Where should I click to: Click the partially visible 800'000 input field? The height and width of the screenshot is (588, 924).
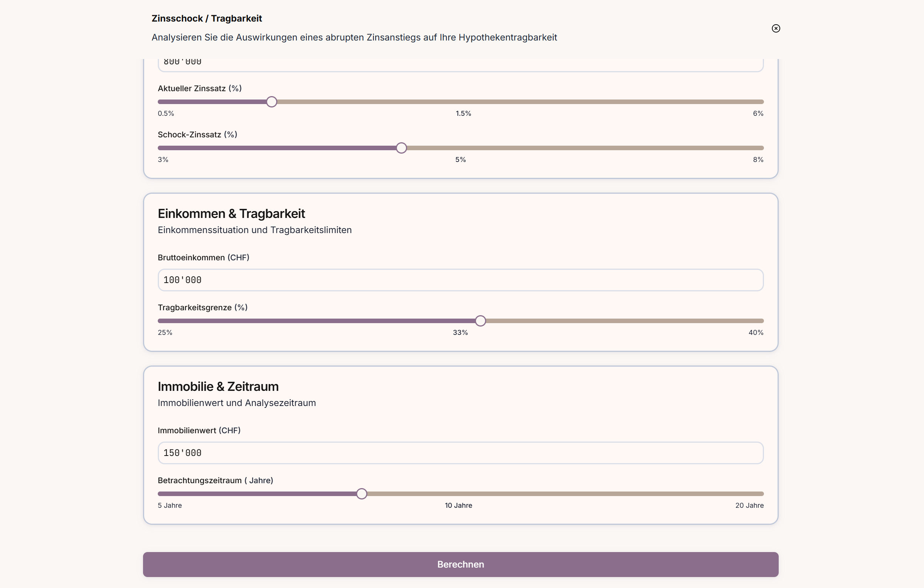(460, 64)
